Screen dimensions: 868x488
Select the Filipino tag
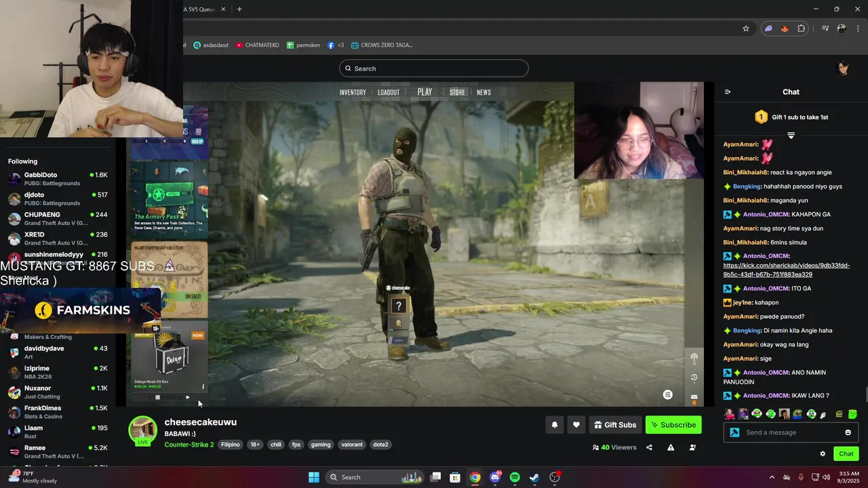[231, 445]
